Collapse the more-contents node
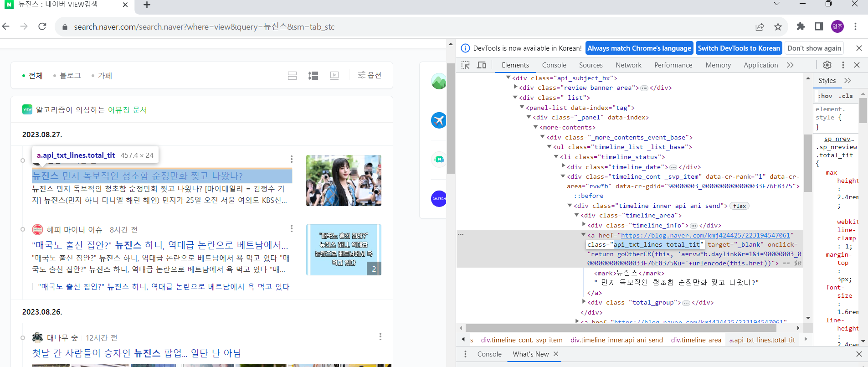Screen dimensions: 868x367 click(536, 127)
